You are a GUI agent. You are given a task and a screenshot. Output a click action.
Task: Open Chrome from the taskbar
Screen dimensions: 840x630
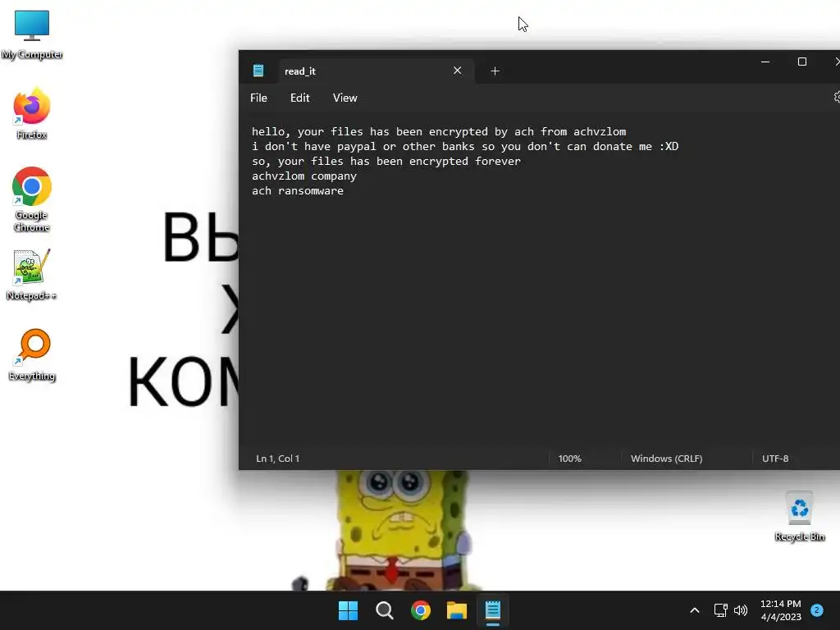(x=421, y=610)
